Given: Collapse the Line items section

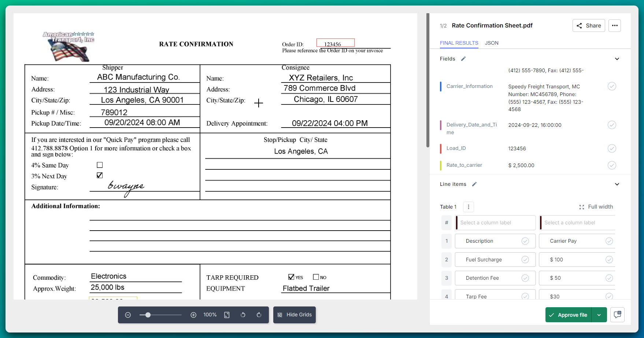Looking at the screenshot, I should pos(617,184).
